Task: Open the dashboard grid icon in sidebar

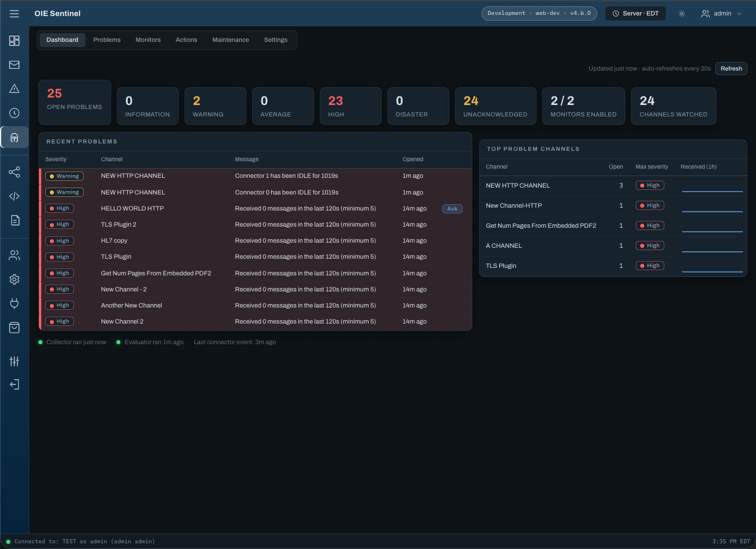Action: (x=14, y=41)
